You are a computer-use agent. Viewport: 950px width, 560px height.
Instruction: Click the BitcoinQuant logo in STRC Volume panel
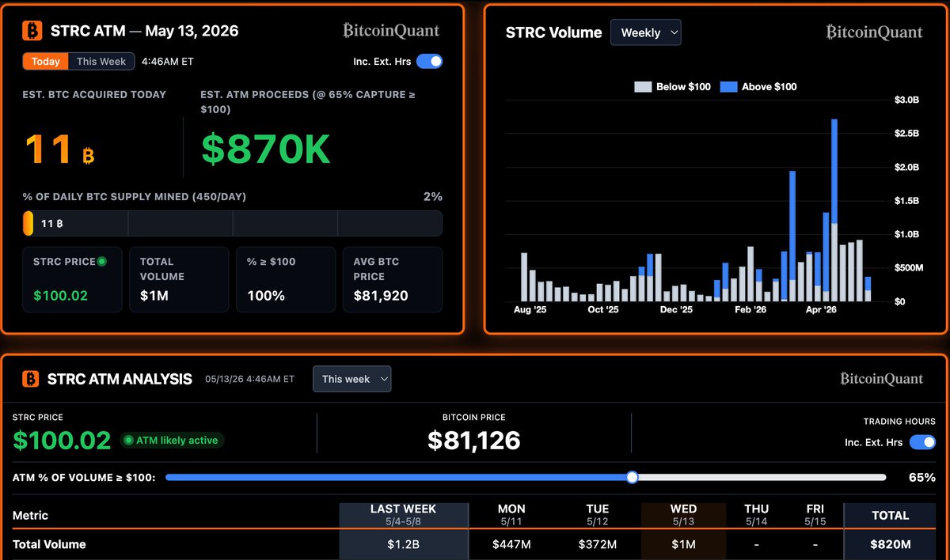[874, 32]
